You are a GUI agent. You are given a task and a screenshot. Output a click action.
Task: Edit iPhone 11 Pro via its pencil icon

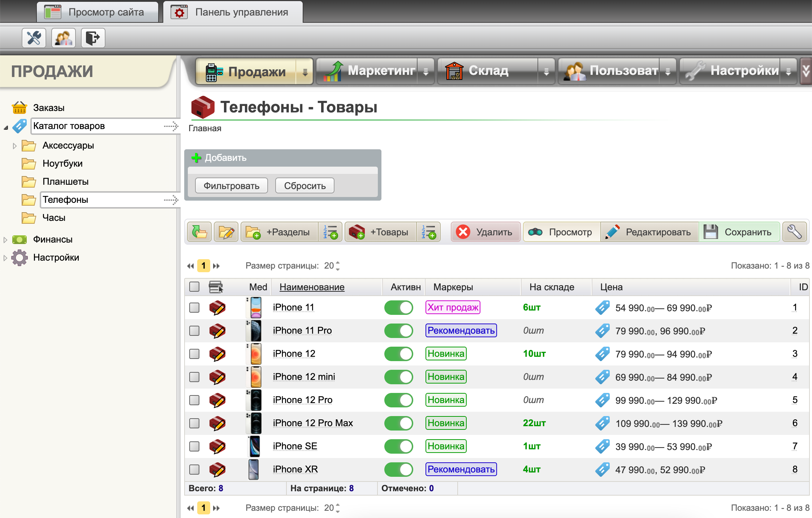point(217,331)
